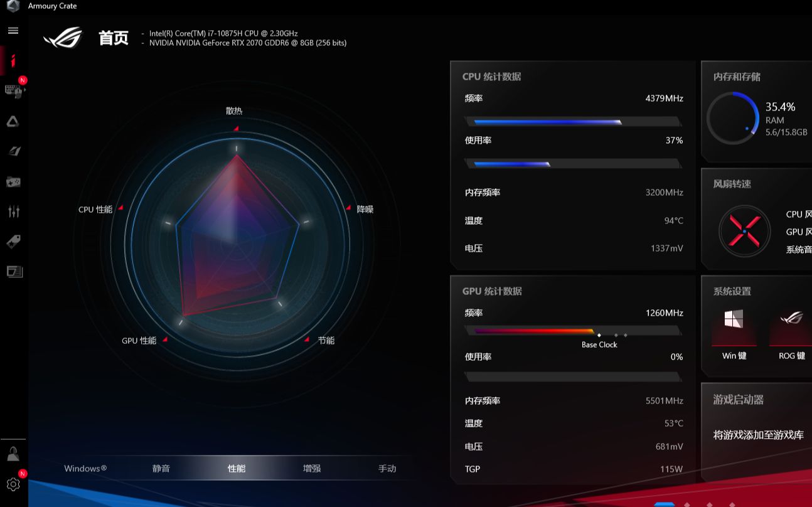Click the 94°C CPU temperature value

[x=674, y=221]
